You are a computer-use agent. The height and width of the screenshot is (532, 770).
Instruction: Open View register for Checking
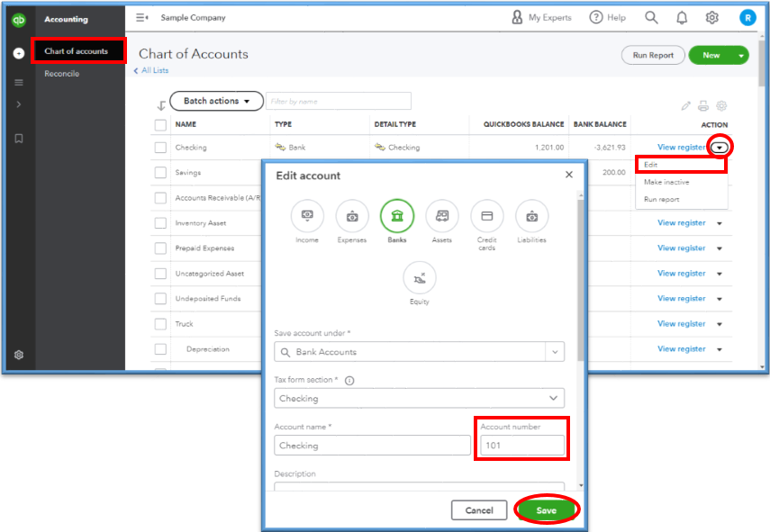(x=681, y=148)
